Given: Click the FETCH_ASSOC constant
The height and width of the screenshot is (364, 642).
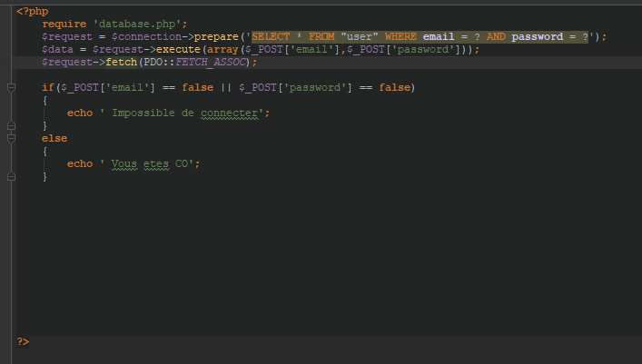Looking at the screenshot, I should (211, 63).
